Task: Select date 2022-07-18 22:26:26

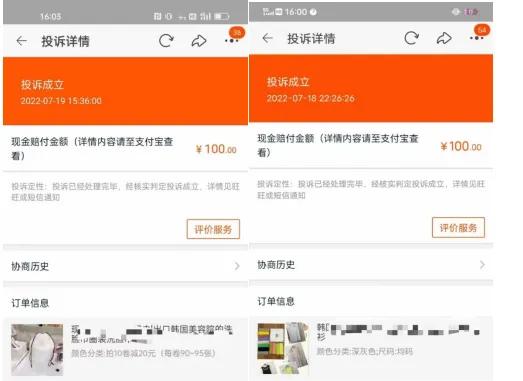Action: coord(311,98)
